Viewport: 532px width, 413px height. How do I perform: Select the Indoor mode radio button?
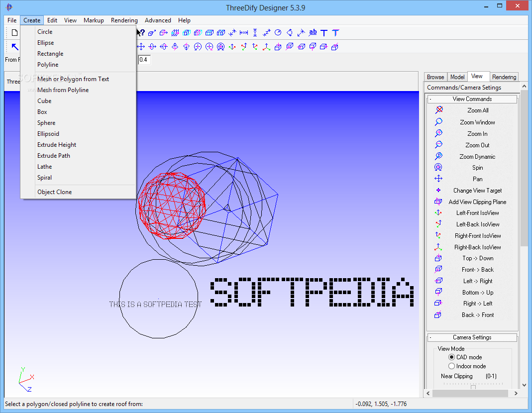pos(451,366)
